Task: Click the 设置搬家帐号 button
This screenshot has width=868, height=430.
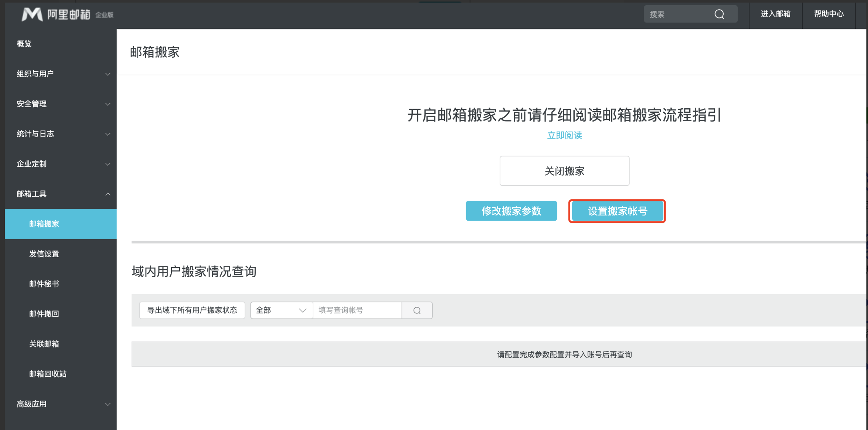Action: [x=617, y=211]
